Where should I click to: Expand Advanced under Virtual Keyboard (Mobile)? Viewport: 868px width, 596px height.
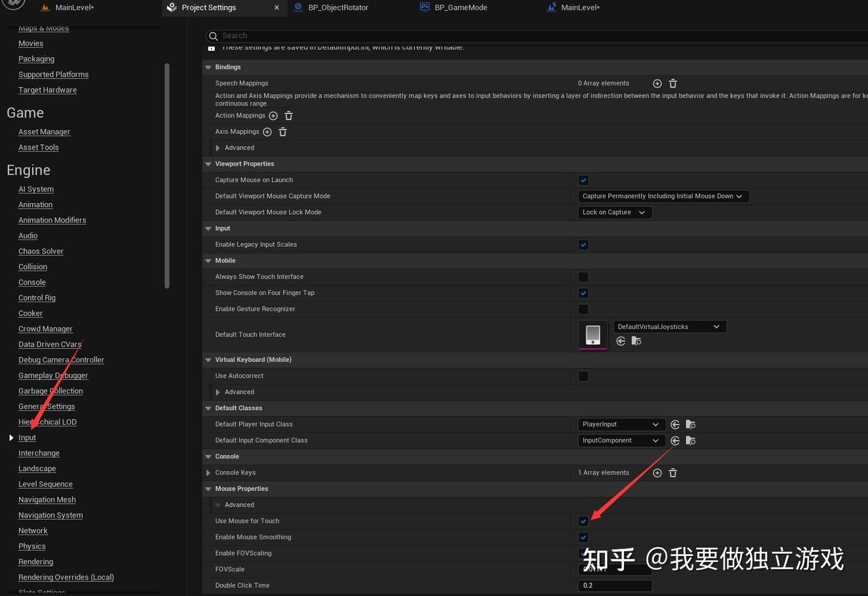[x=218, y=392]
